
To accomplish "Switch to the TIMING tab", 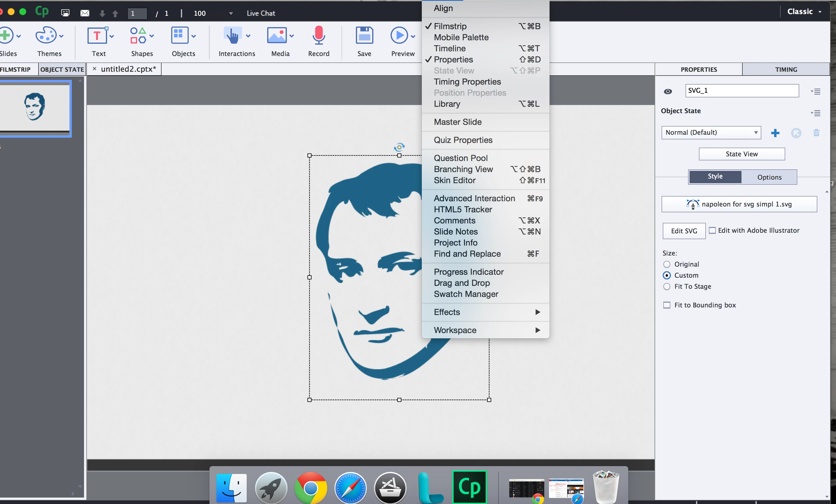I will click(x=786, y=69).
